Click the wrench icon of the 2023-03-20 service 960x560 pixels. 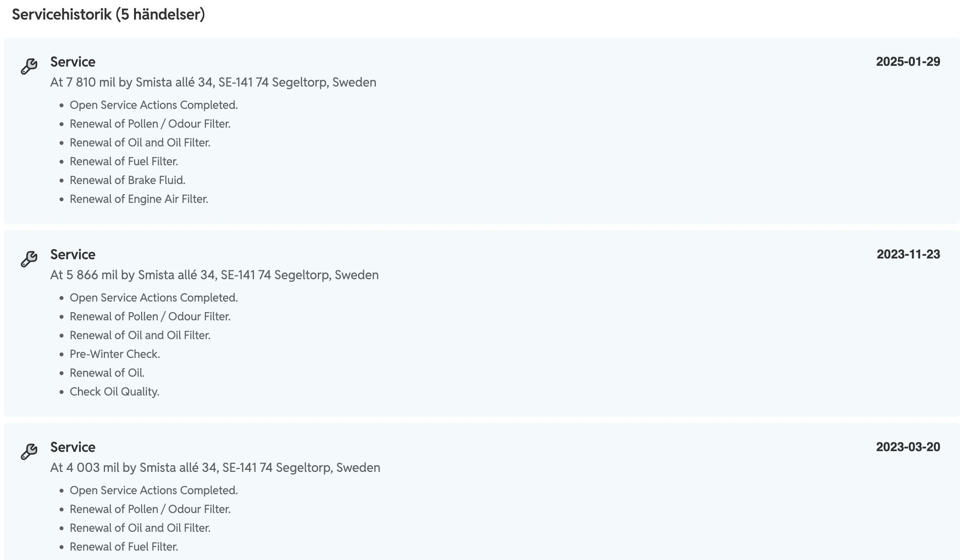coord(29,452)
